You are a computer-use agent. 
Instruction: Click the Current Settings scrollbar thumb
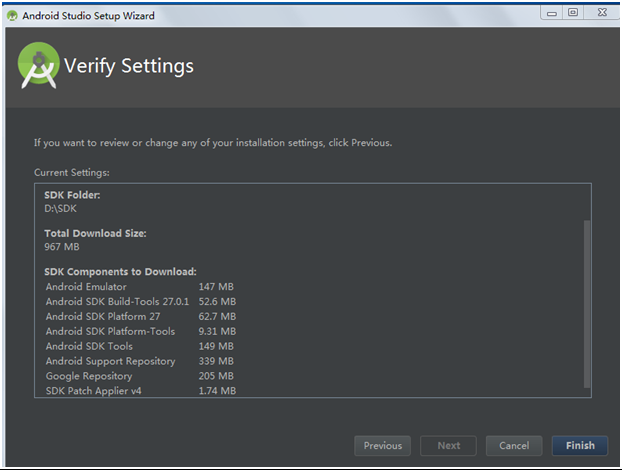[x=587, y=304]
